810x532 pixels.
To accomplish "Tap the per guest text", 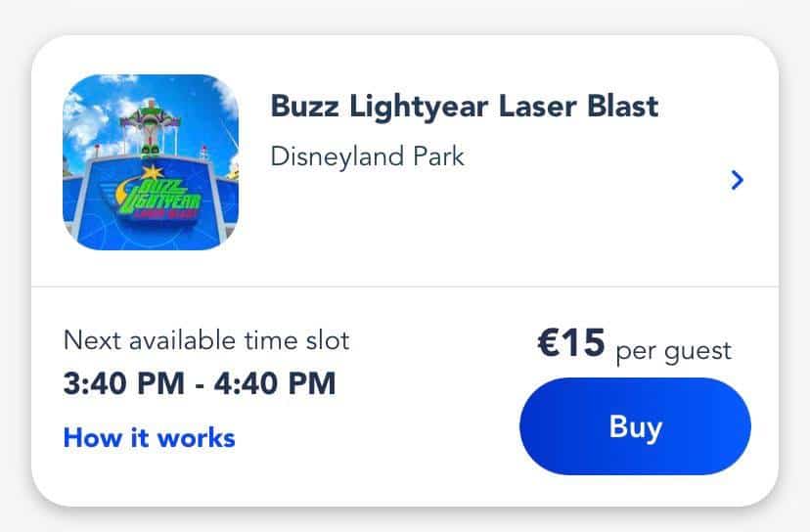I will point(674,351).
